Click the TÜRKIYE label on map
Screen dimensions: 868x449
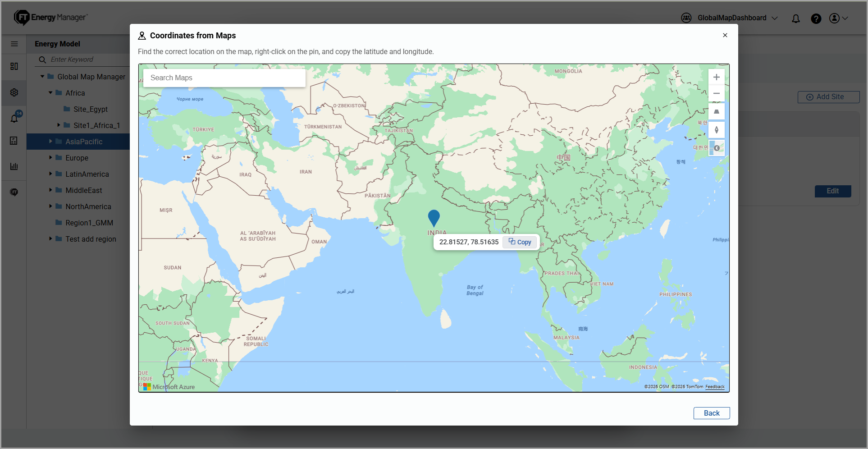pos(203,129)
